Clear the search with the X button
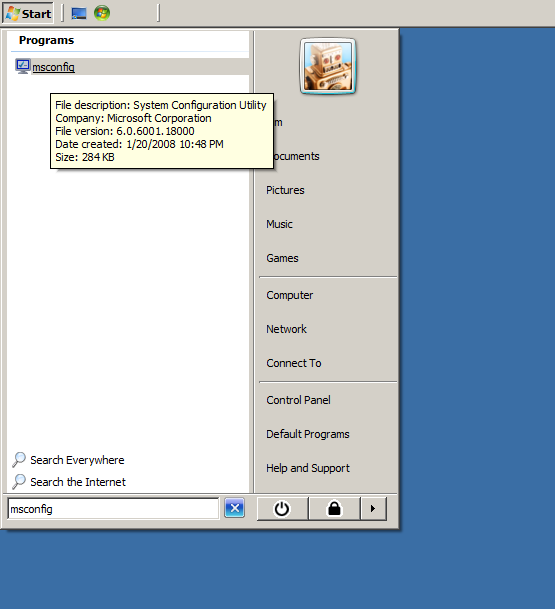The height and width of the screenshot is (609, 555). point(235,508)
